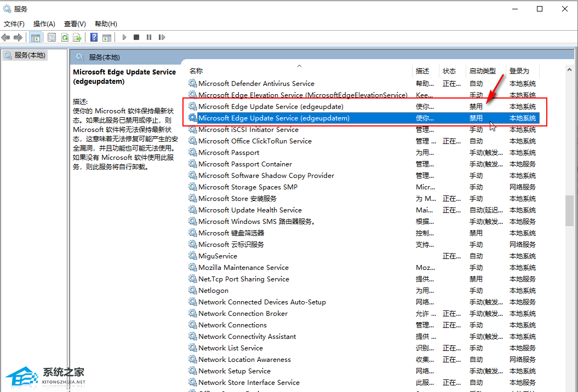This screenshot has width=578, height=392.
Task: Click the magnifier icon in the 服务(本地) header
Action: point(79,57)
